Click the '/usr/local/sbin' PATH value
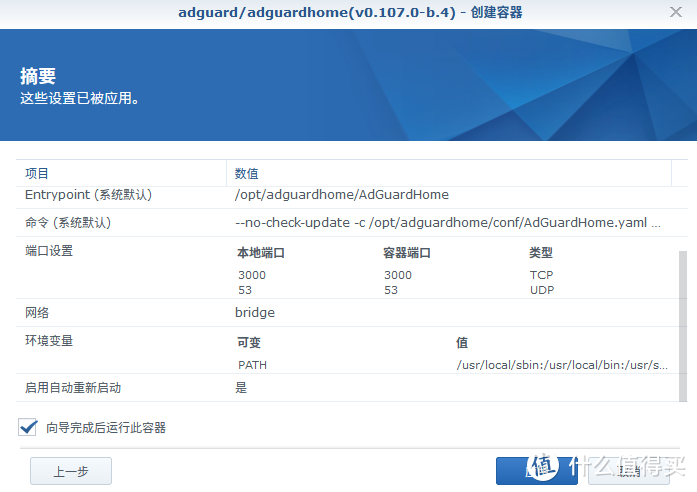This screenshot has width=697, height=492. (562, 365)
